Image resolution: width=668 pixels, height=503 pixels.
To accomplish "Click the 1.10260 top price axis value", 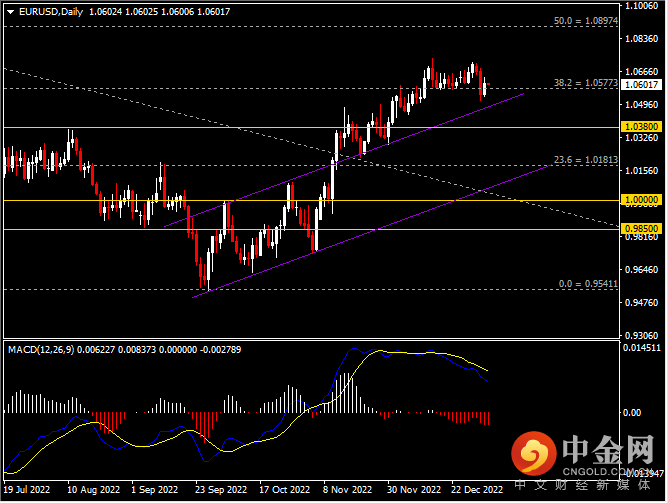I will 639,6.
